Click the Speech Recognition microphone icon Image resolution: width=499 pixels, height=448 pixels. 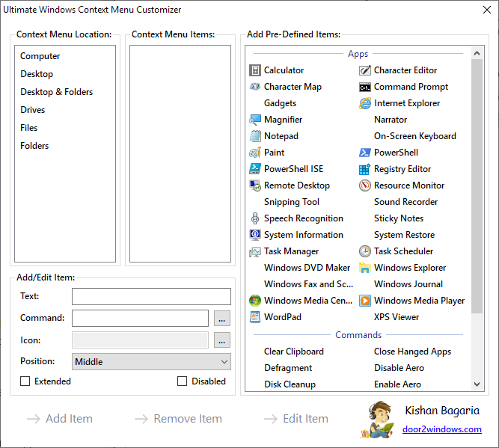[255, 218]
